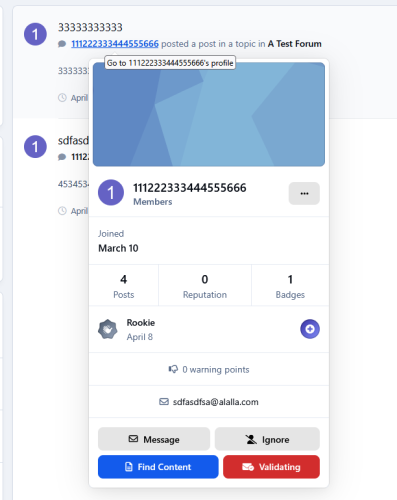This screenshot has height=500, width=397.
Task: Click the profile card's purple avatar circle
Action: pos(111,193)
